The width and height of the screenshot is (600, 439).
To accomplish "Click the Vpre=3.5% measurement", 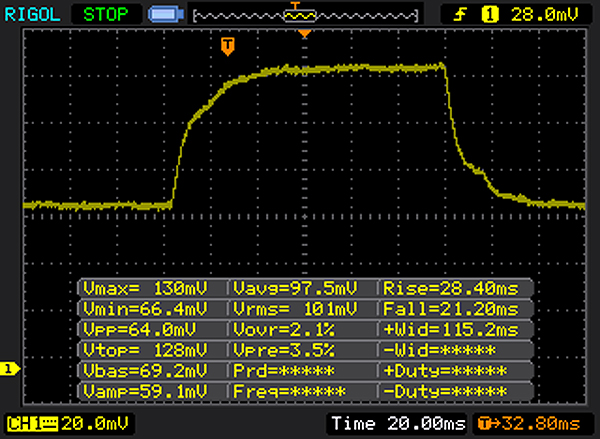I will (284, 351).
